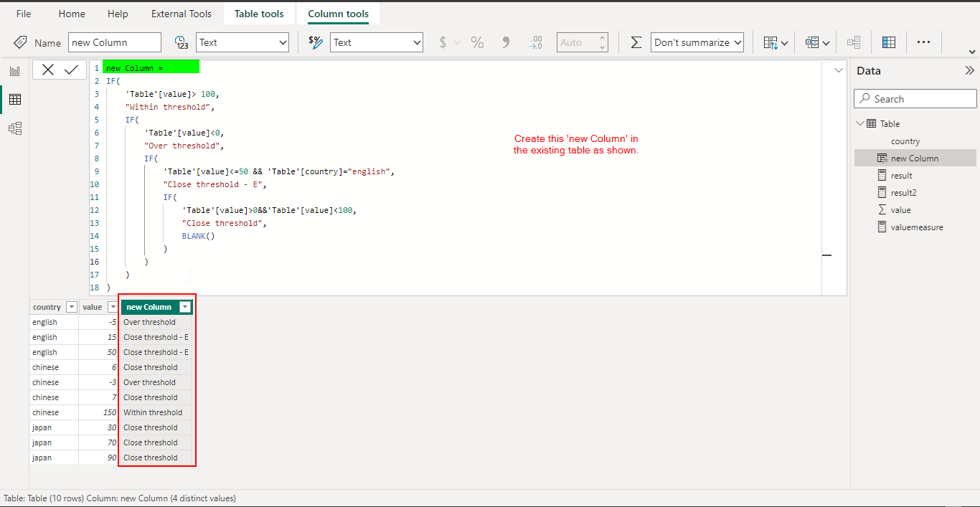Open the External Tools tab
The image size is (980, 507).
(x=182, y=14)
